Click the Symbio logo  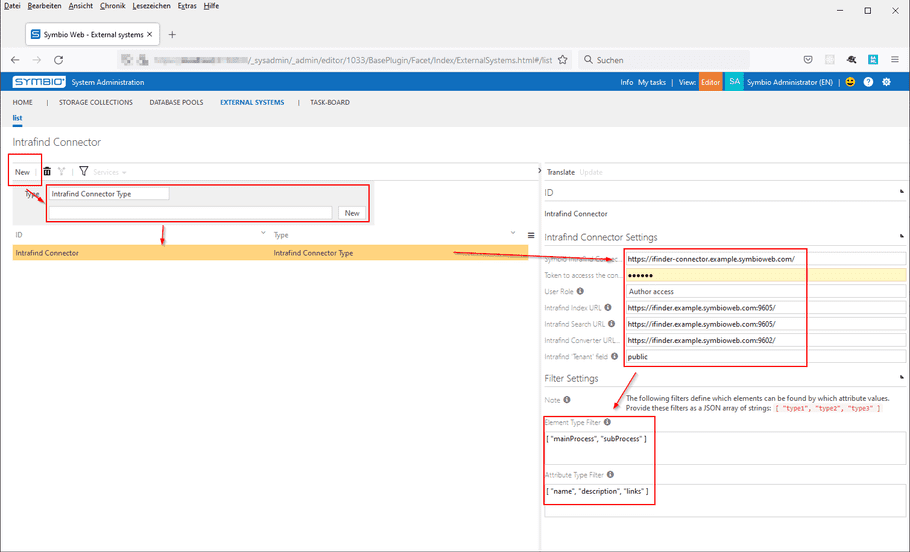(x=39, y=82)
